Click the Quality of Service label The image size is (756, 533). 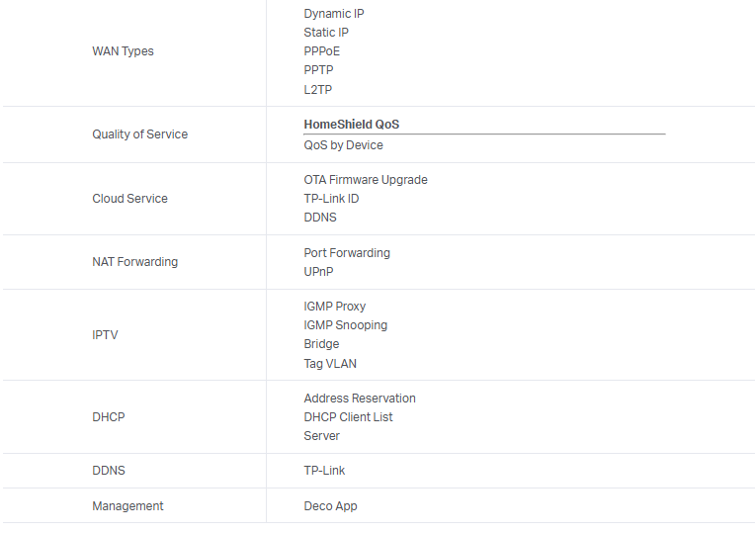click(x=139, y=134)
